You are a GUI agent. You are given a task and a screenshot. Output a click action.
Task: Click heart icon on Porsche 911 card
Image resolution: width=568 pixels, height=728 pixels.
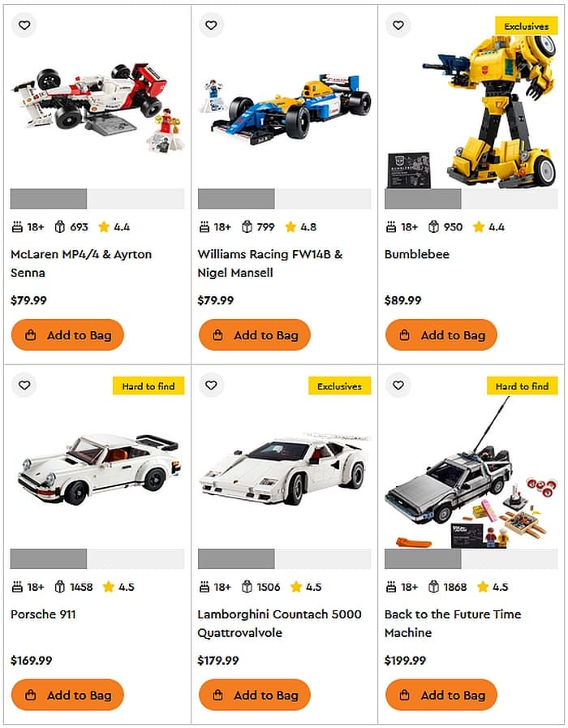[x=24, y=385]
